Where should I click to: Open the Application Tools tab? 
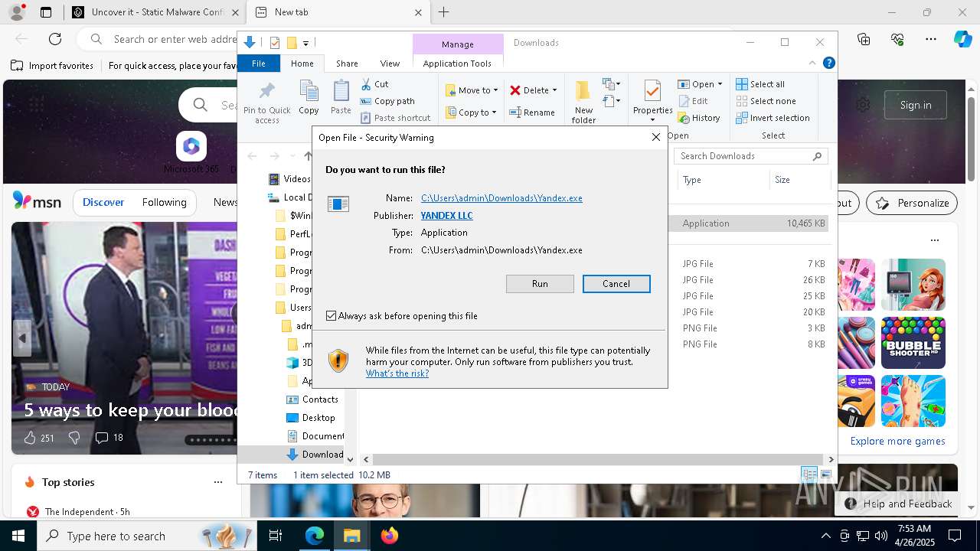(x=457, y=64)
